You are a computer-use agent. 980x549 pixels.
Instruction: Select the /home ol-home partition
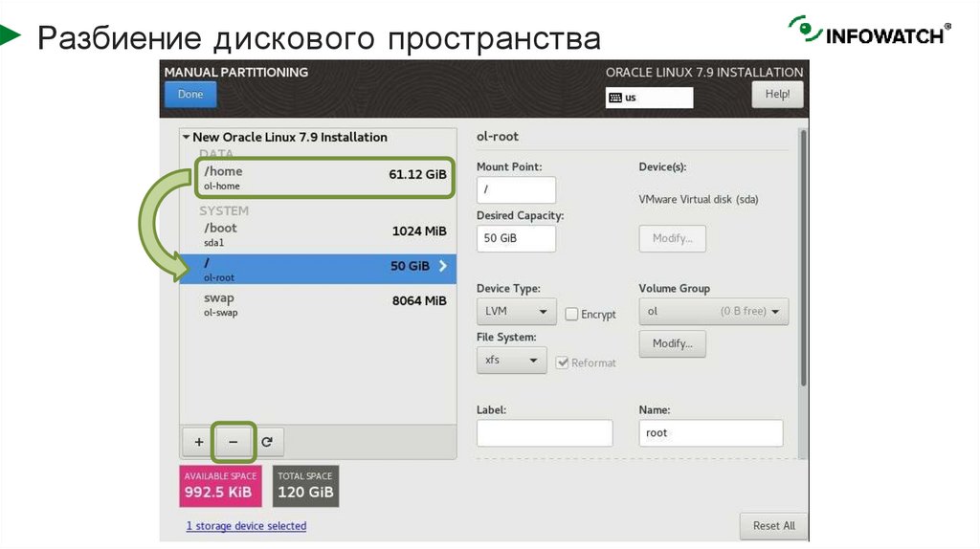(x=325, y=178)
